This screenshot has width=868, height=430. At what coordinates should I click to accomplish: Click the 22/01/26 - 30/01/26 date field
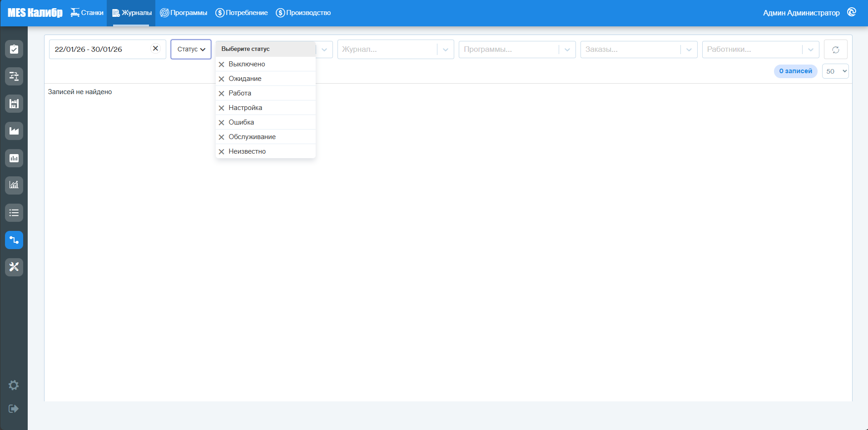click(x=108, y=49)
